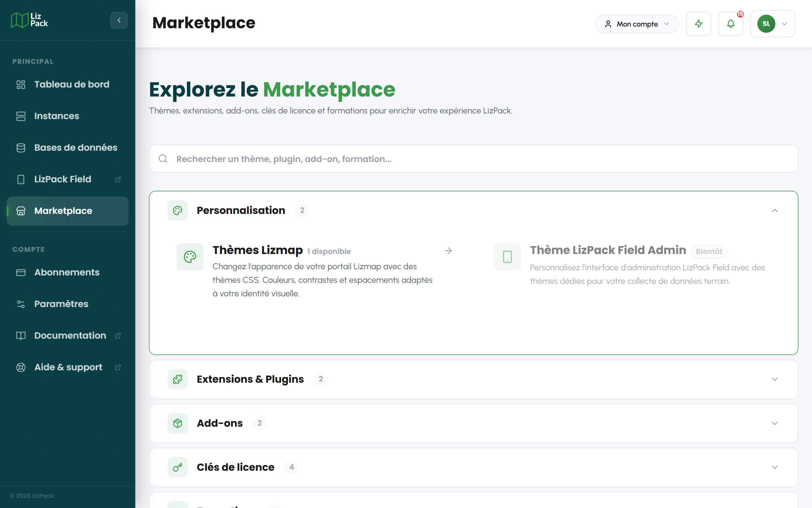Click the Documentation book icon
The width and height of the screenshot is (812, 508).
coord(21,336)
